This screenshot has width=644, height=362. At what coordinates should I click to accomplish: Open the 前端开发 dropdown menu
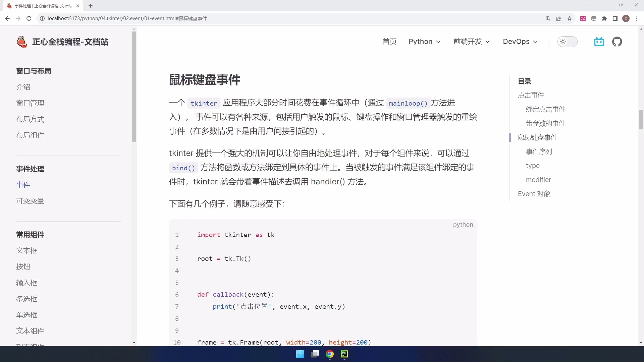[471, 42]
